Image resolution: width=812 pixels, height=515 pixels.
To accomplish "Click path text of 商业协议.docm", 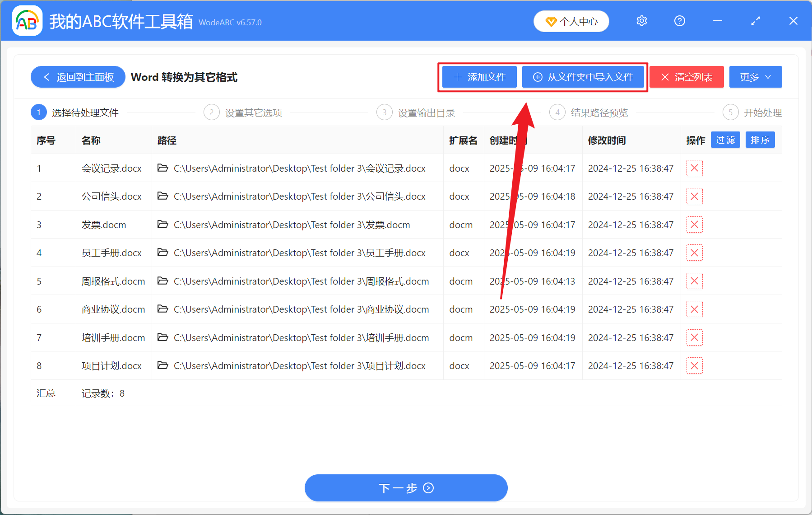I will (302, 309).
